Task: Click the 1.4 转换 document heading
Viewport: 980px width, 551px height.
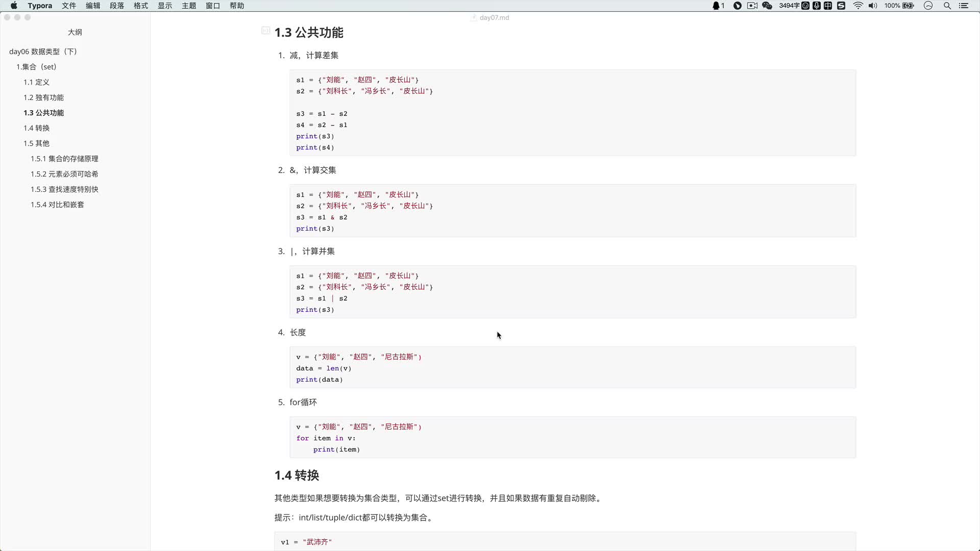Action: tap(297, 475)
